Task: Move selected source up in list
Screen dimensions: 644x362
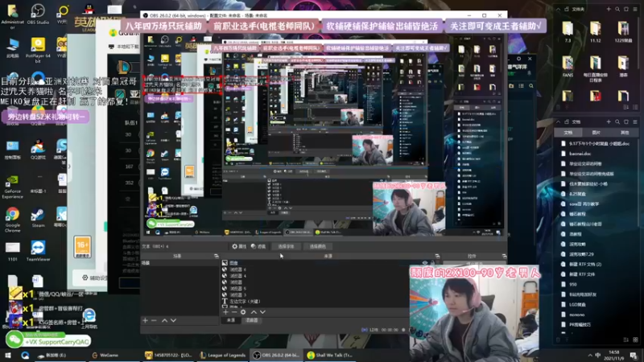Action: click(x=254, y=312)
